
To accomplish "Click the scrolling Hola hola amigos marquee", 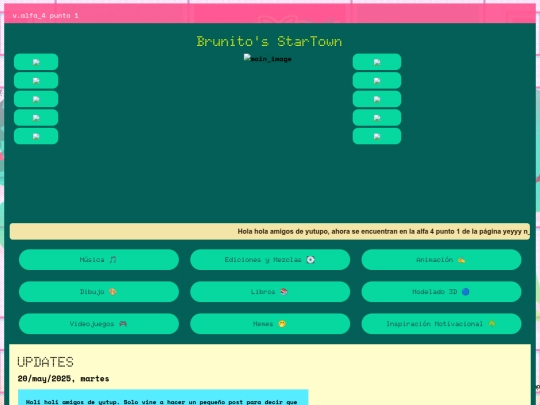I will pos(270,231).
